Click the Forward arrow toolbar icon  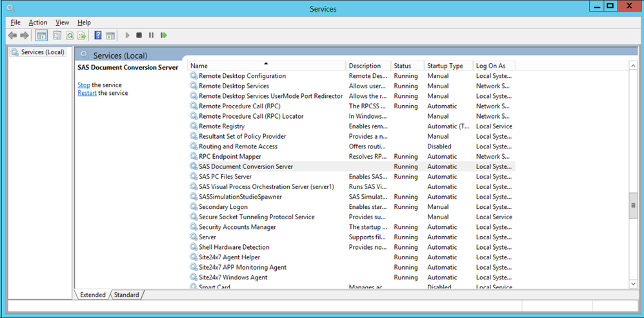[25, 35]
